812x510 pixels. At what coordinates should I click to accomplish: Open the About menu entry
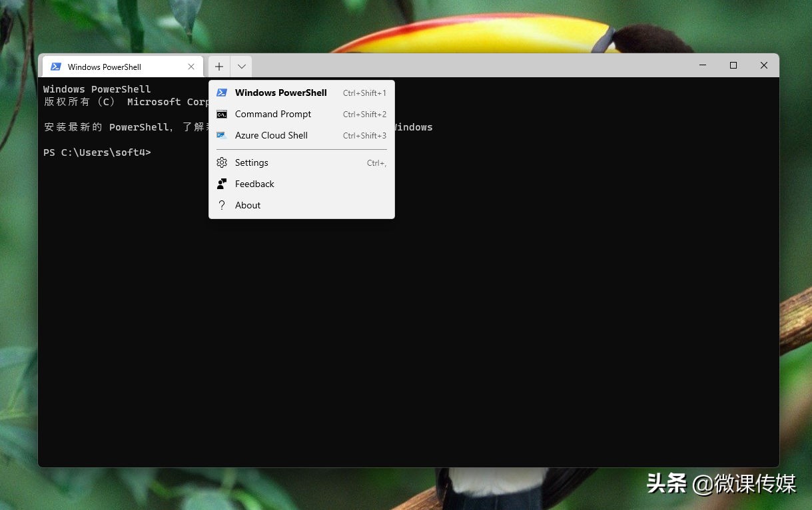click(x=248, y=205)
